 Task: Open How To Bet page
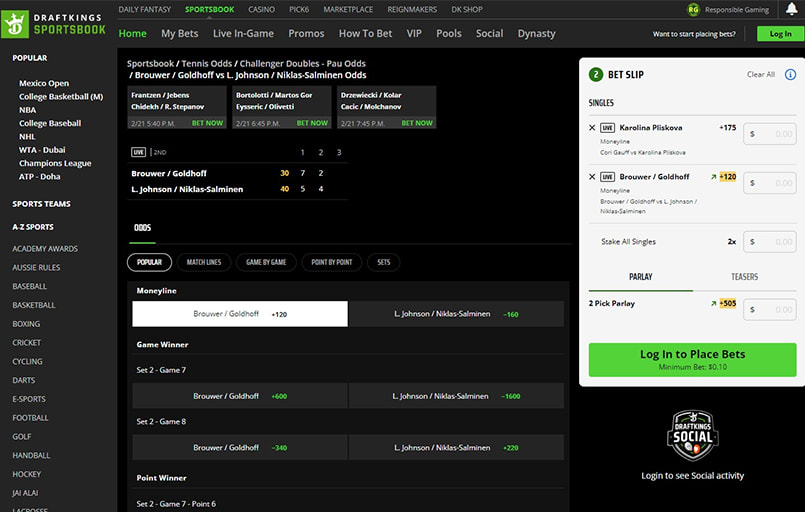(x=365, y=33)
